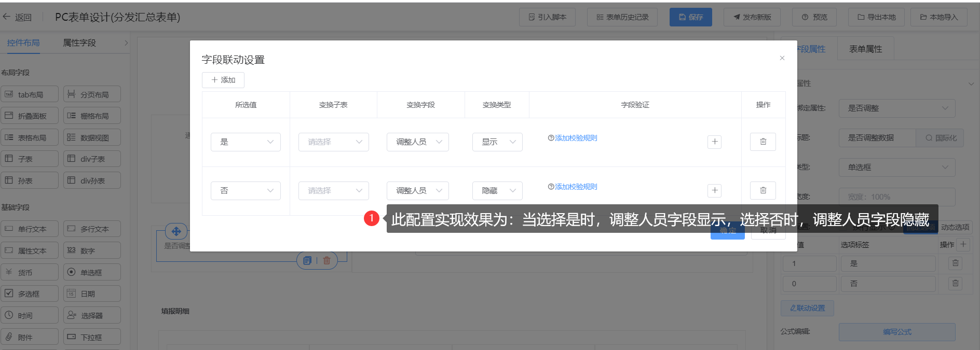980x350 pixels.
Task: Delete the second linkage row with trash icon
Action: (763, 190)
